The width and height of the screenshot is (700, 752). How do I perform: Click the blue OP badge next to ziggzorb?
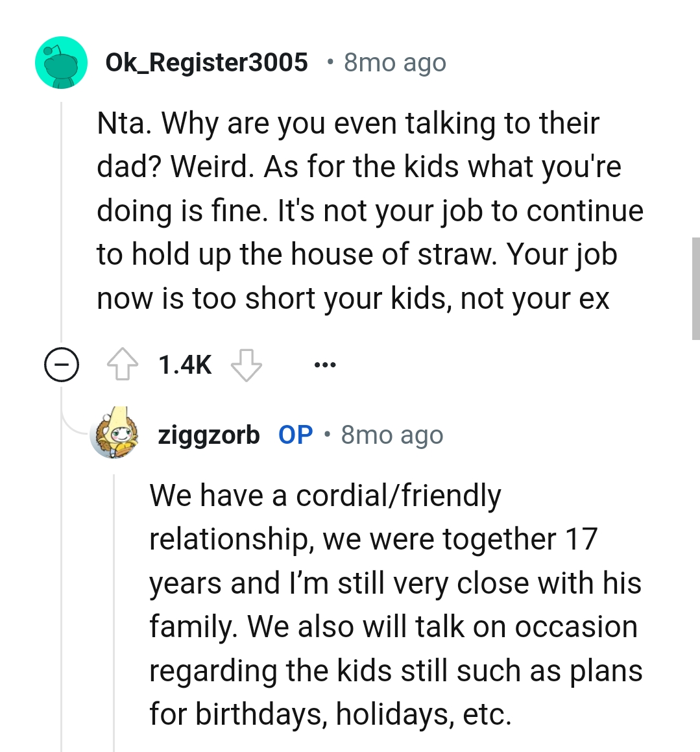tap(295, 435)
